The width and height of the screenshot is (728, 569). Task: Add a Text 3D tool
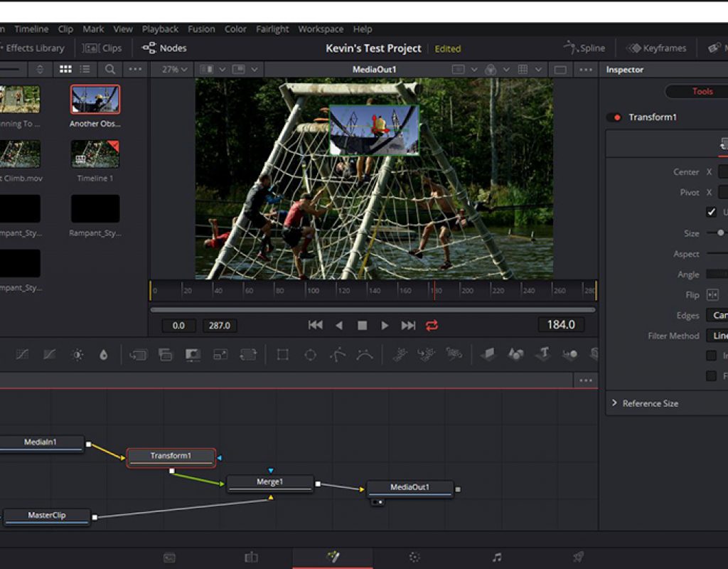click(x=543, y=355)
